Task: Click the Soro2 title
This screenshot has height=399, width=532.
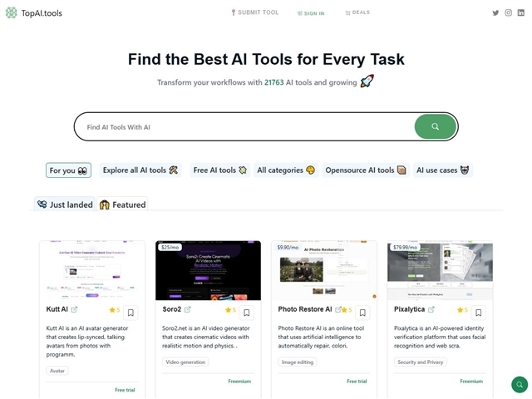Action: [172, 309]
